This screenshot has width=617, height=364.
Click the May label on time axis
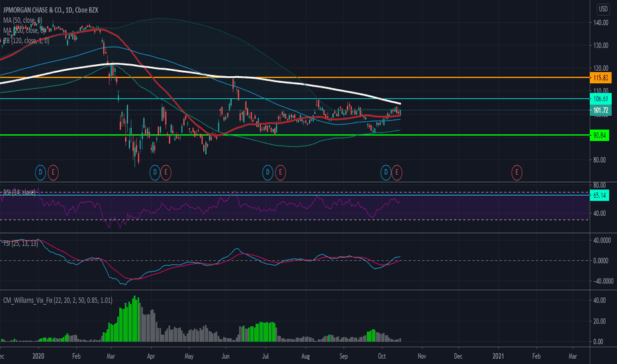tap(189, 356)
